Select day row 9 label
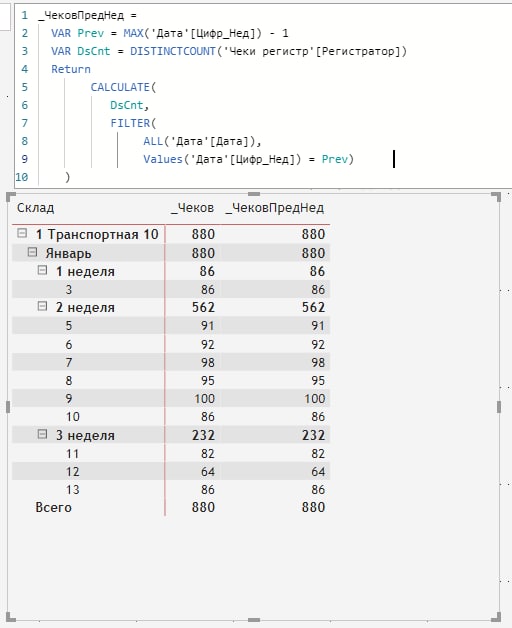Image resolution: width=512 pixels, height=628 pixels. [x=69, y=399]
